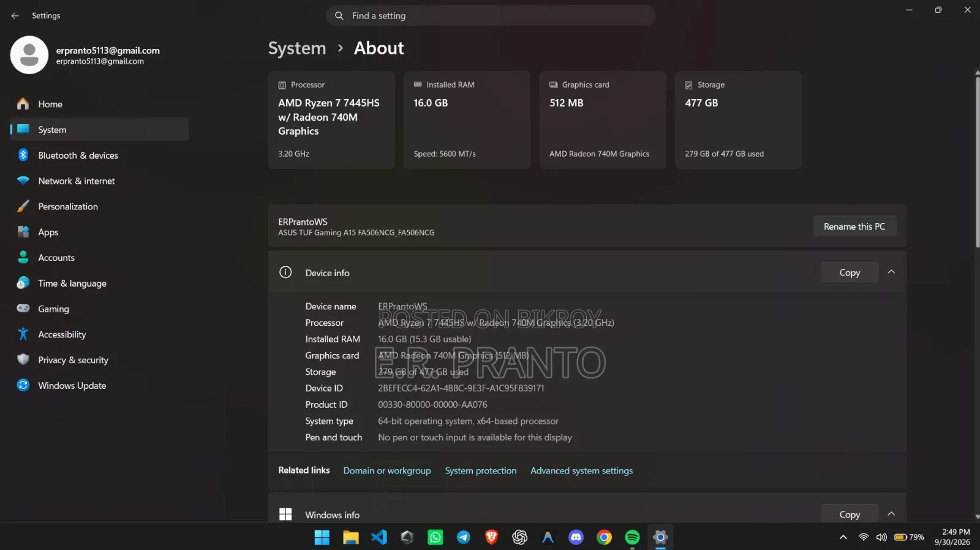The image size is (980, 550).
Task: Open Time & language settings
Action: [99, 284]
